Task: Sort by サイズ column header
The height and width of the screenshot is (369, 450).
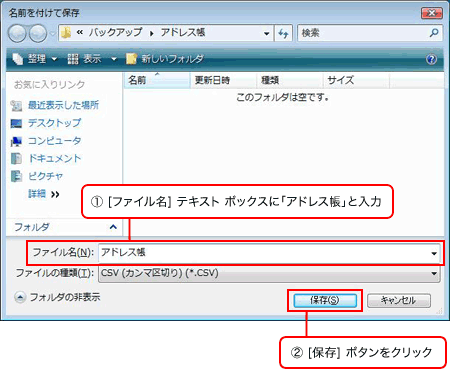Action: click(x=356, y=80)
